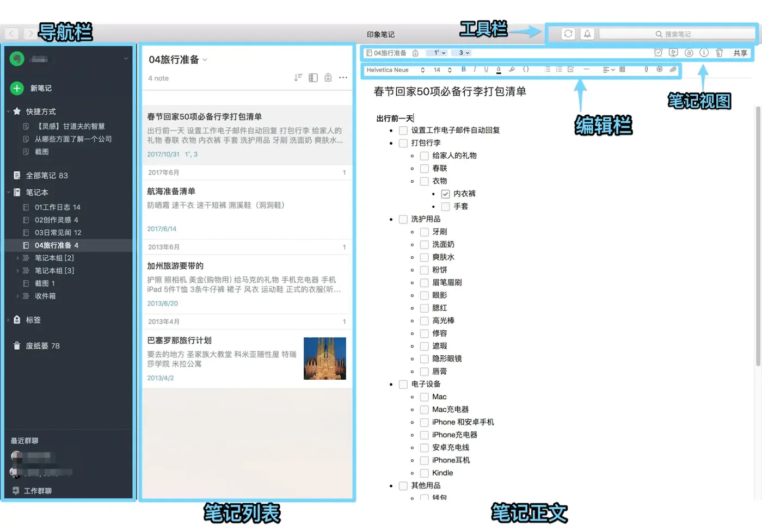
Task: Open the 工作群聊 work chat
Action: [33, 491]
